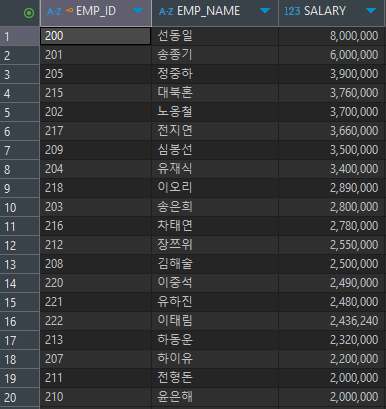Viewport: 386px width, 409px height.
Task: Select row number 1 header
Action: (x=20, y=36)
